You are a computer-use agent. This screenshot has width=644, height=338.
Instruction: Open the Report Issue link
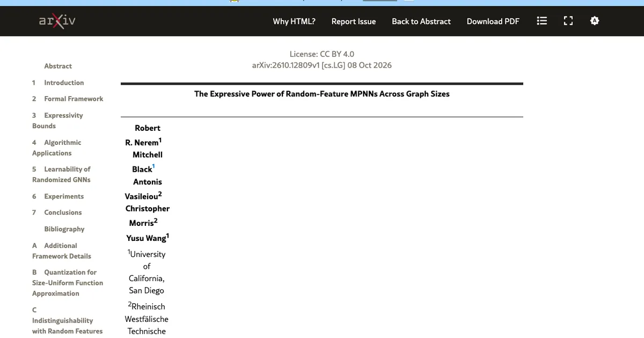tap(354, 21)
